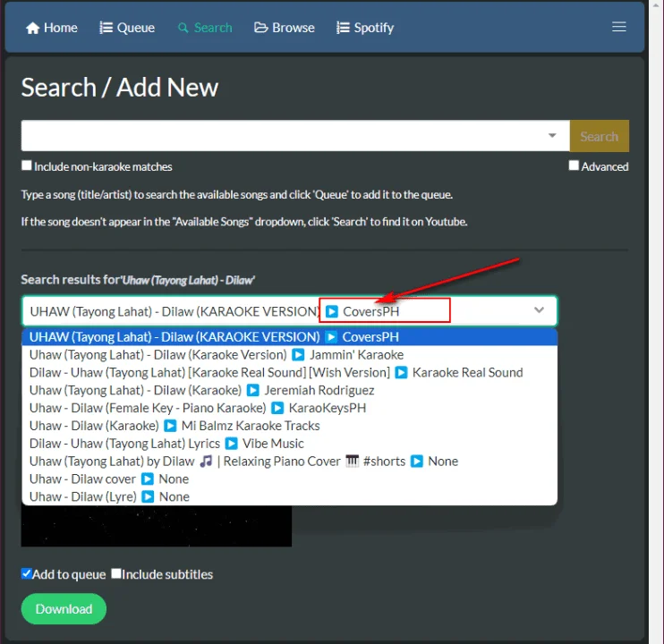This screenshot has width=664, height=644.
Task: Enable Include non-karaoke matches checkbox
Action: [x=27, y=165]
